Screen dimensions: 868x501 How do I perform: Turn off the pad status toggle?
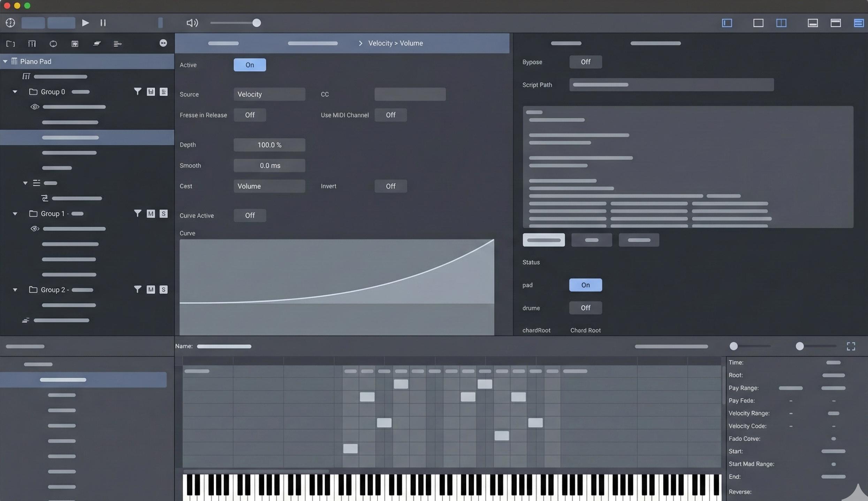(585, 285)
